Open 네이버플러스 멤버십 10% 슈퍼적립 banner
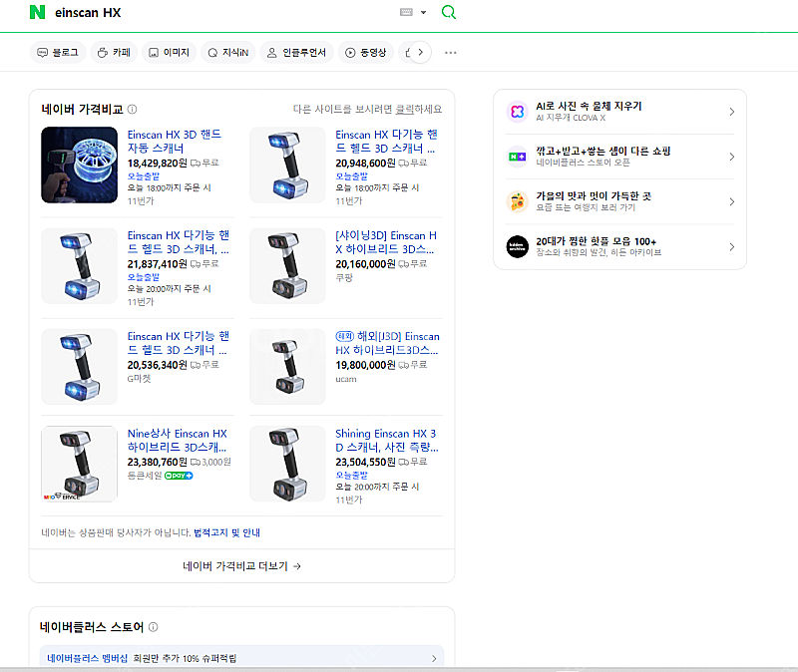This screenshot has width=798, height=672. (241, 658)
